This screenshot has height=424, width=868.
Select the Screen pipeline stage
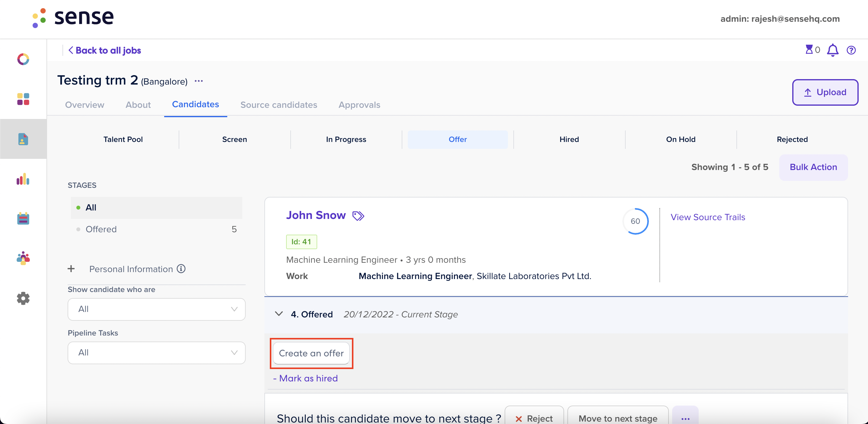(235, 139)
